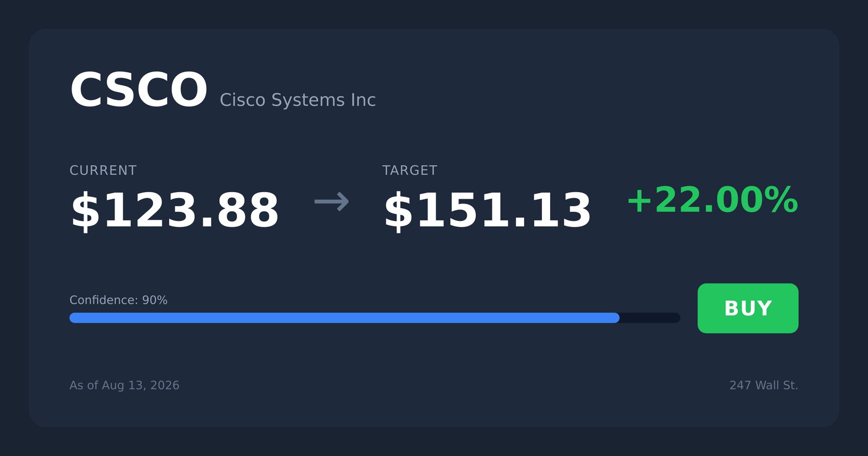The height and width of the screenshot is (456, 868).
Task: Open the 247 Wall St. source link
Action: tap(763, 385)
